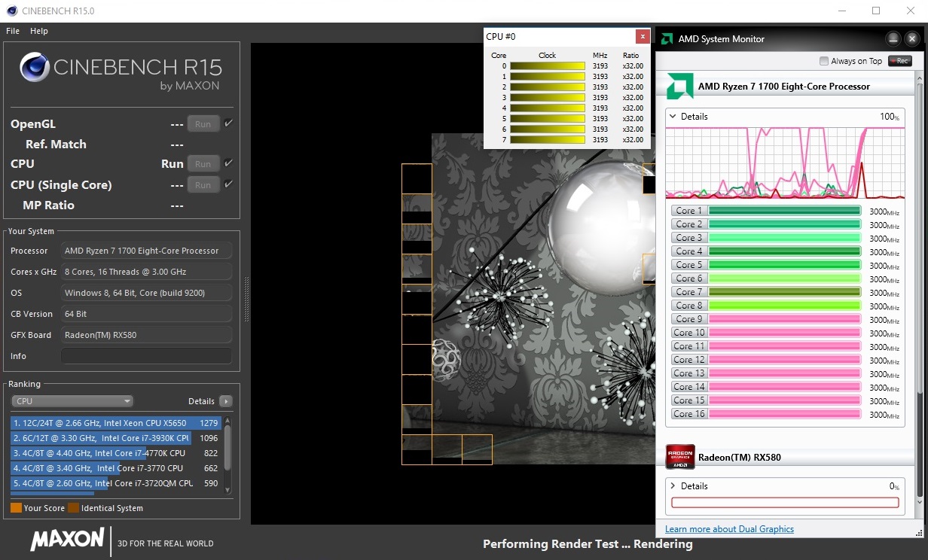Click the AMD logo beside Ryzen 7 1700
The height and width of the screenshot is (560, 928).
click(x=679, y=86)
